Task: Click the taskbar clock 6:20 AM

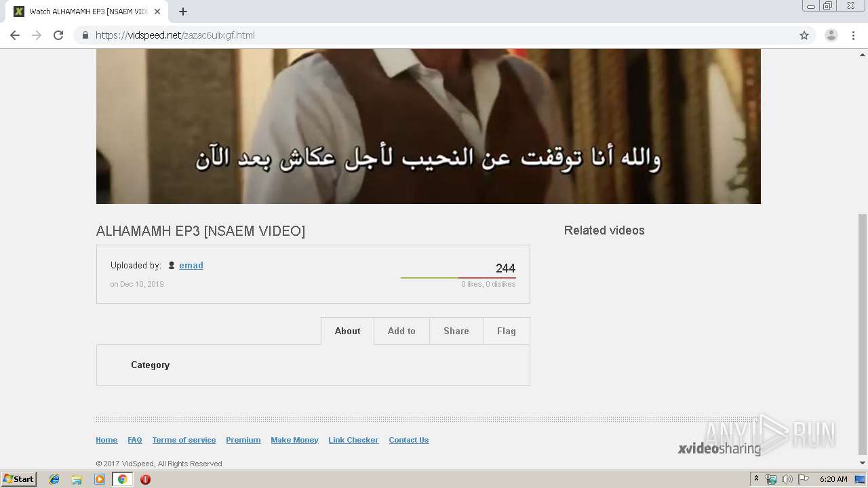Action: [x=833, y=479]
